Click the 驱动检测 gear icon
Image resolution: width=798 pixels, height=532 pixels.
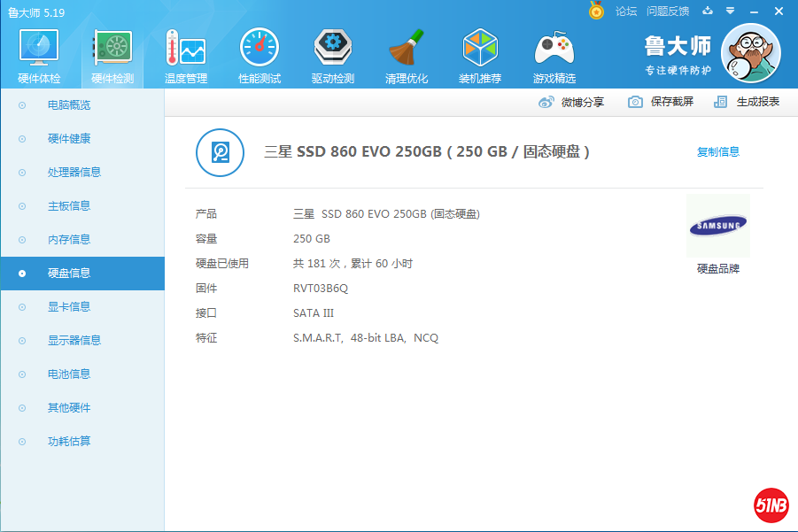(333, 49)
